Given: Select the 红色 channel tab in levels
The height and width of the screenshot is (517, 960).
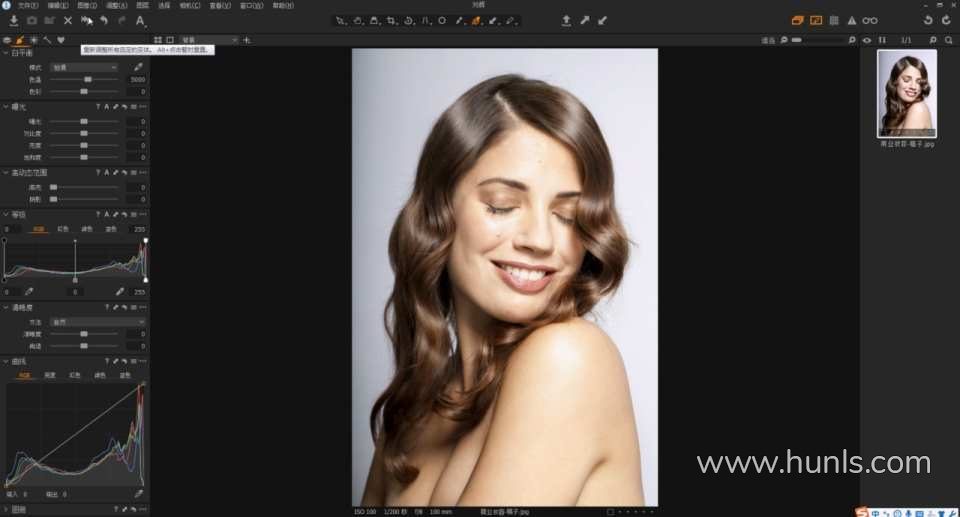Looking at the screenshot, I should 62,228.
